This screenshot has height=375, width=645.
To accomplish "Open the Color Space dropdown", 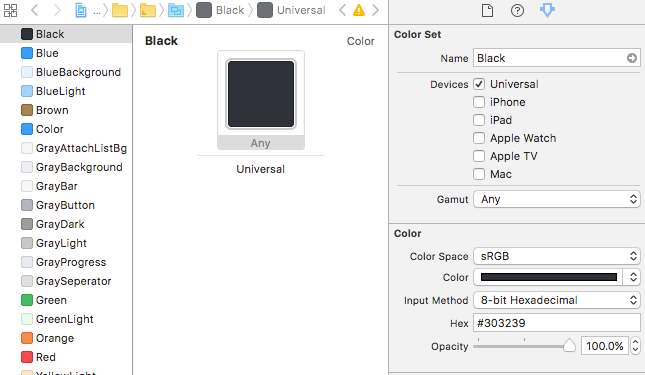I will (557, 256).
